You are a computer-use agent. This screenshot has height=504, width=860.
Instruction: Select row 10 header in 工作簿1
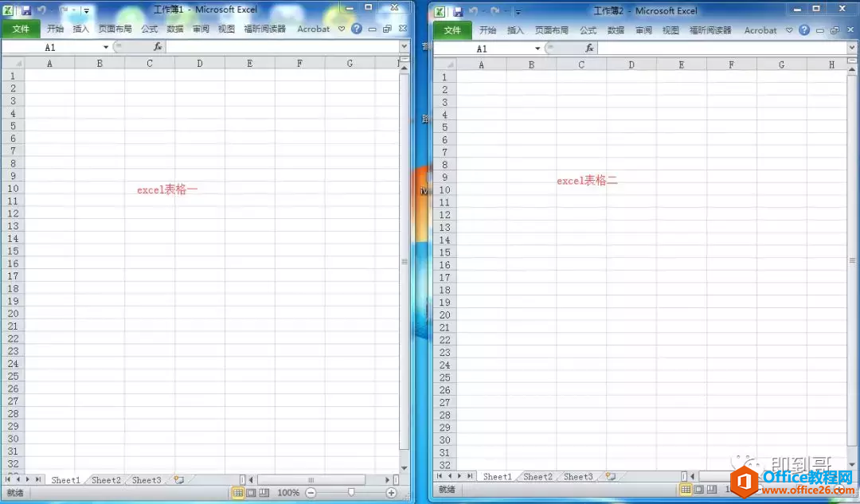(x=14, y=189)
